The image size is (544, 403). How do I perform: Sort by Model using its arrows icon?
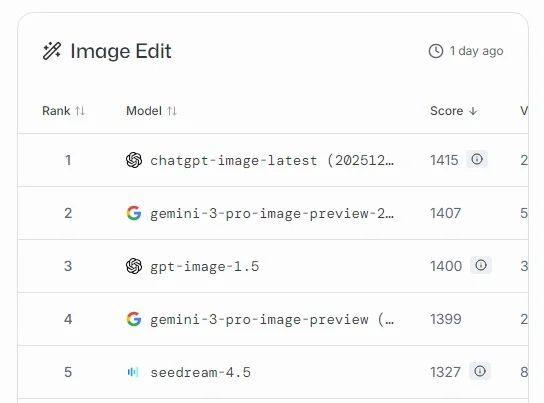pyautogui.click(x=172, y=111)
